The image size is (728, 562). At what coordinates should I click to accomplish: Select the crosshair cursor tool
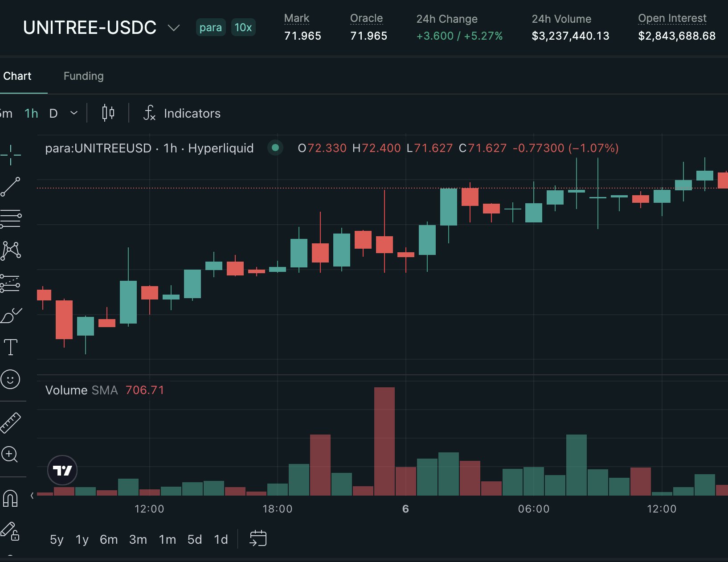tap(11, 155)
